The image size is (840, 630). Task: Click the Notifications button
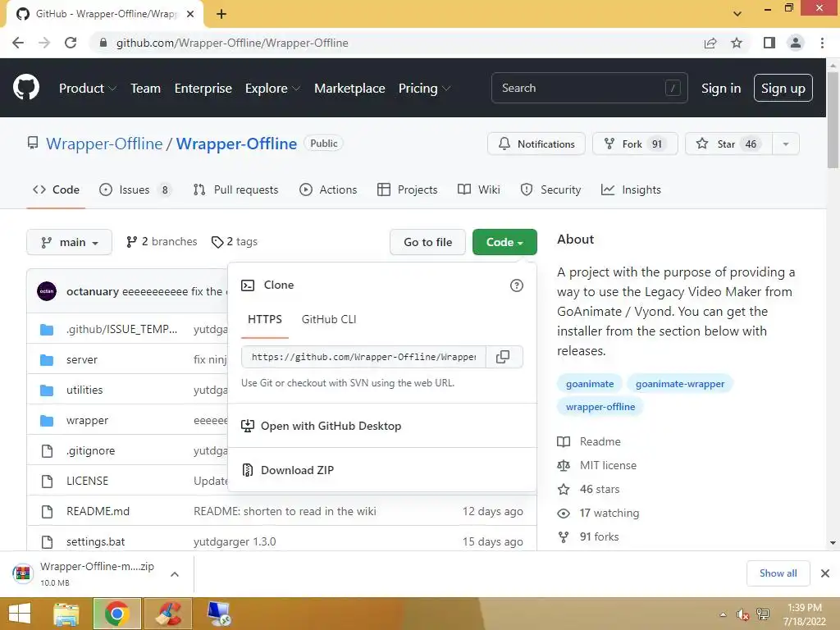pyautogui.click(x=536, y=144)
